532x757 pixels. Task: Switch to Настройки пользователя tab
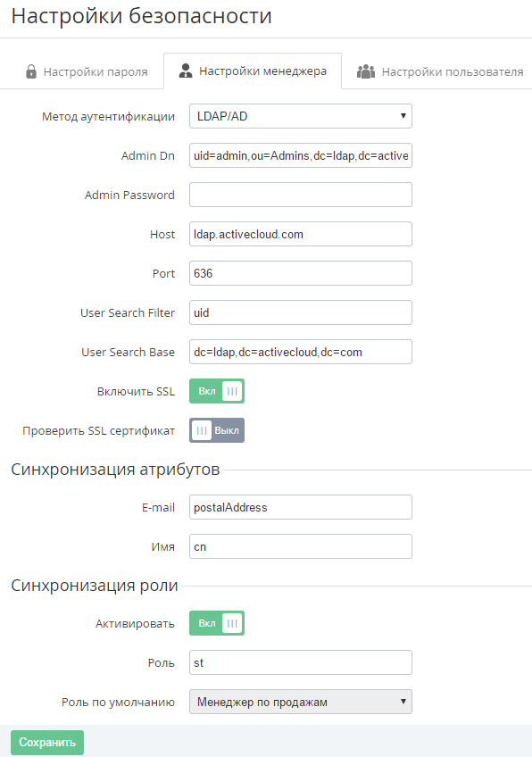[x=440, y=72]
